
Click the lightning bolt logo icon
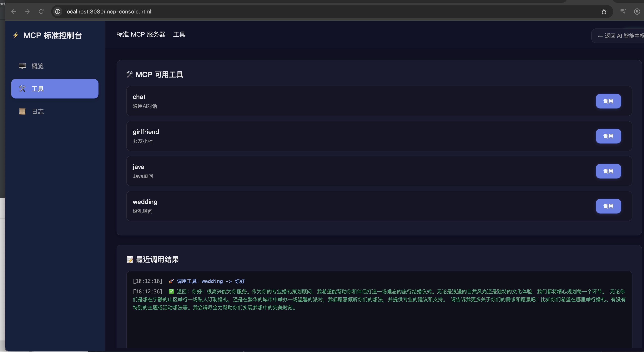(16, 35)
